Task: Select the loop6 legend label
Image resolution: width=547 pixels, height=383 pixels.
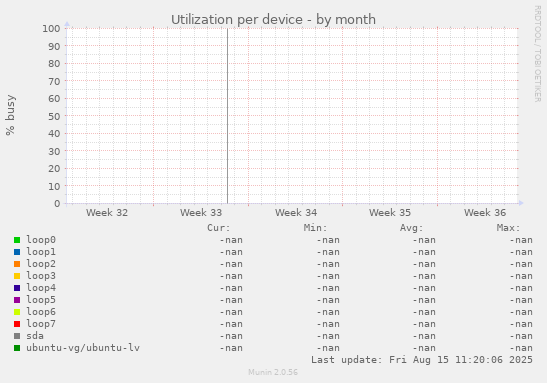Action: tap(41, 312)
